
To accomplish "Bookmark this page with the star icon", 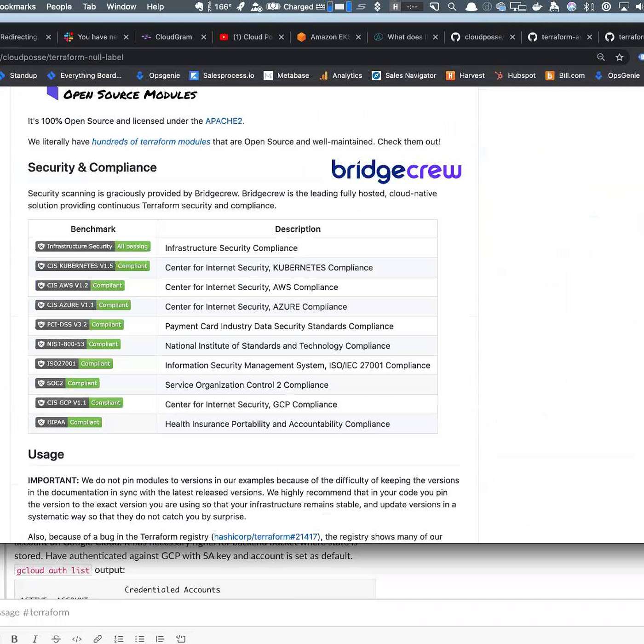I will click(x=620, y=57).
